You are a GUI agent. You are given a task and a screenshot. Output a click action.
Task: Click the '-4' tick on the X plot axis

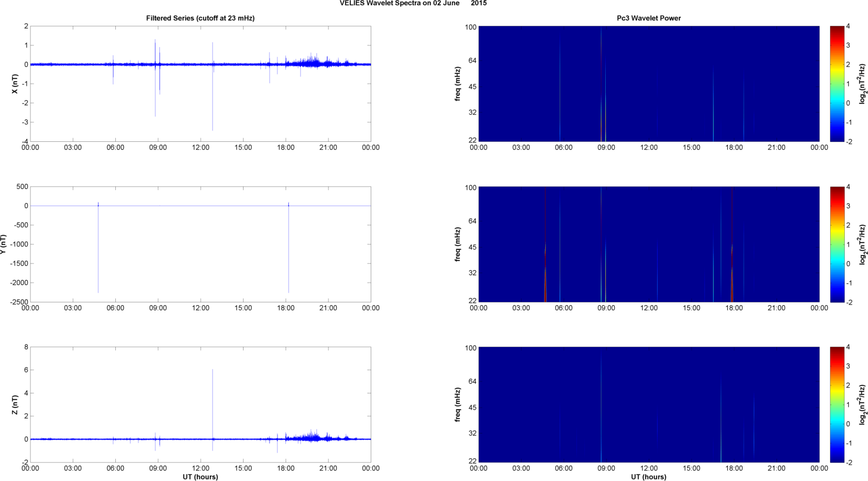(x=25, y=141)
